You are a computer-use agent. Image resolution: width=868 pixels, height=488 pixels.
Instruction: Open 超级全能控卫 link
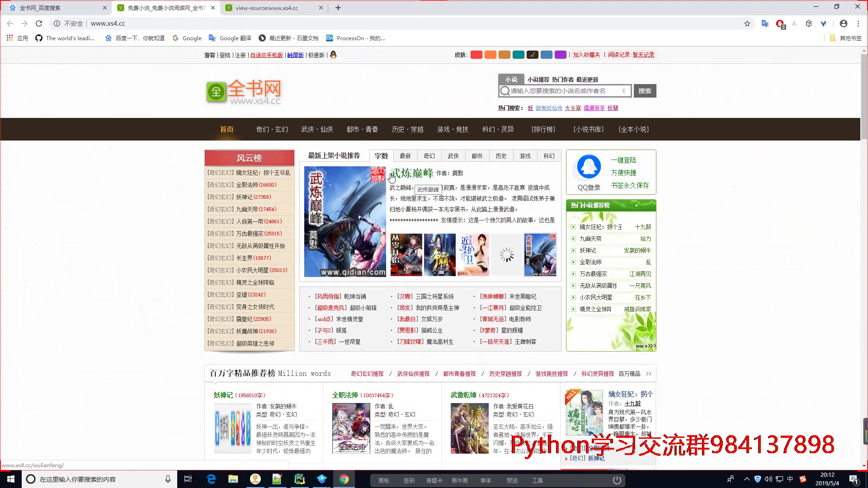[525, 308]
